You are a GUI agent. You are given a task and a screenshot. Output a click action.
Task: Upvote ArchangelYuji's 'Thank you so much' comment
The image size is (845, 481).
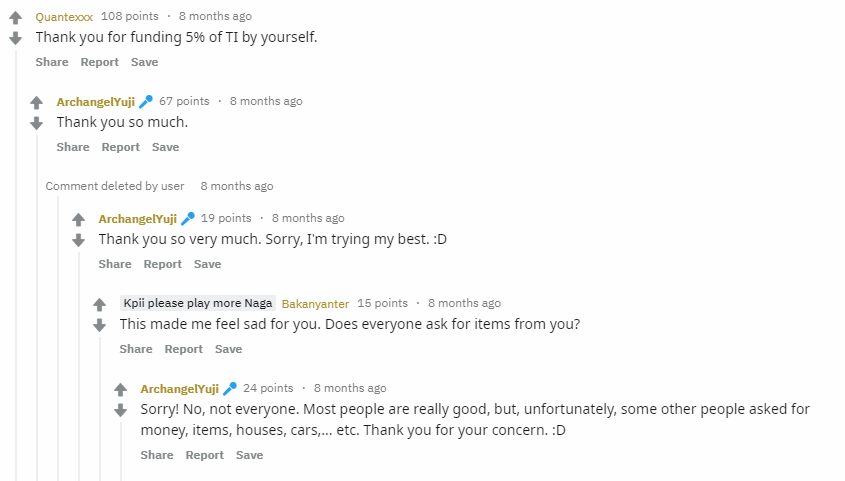[x=36, y=102]
